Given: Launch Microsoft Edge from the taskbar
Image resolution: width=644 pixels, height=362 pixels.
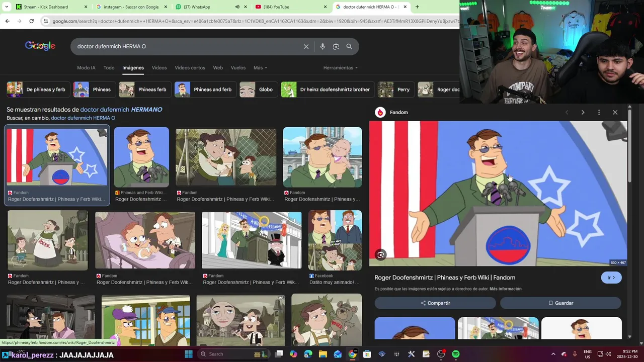Looking at the screenshot, I should tap(308, 354).
